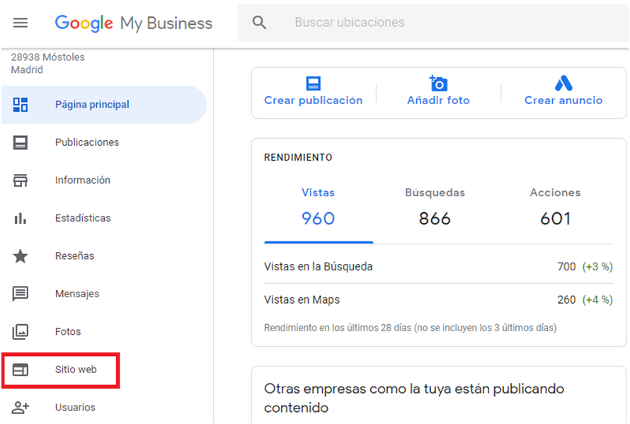Click the 601 actions count
Image resolution: width=630 pixels, height=424 pixels.
tap(555, 219)
